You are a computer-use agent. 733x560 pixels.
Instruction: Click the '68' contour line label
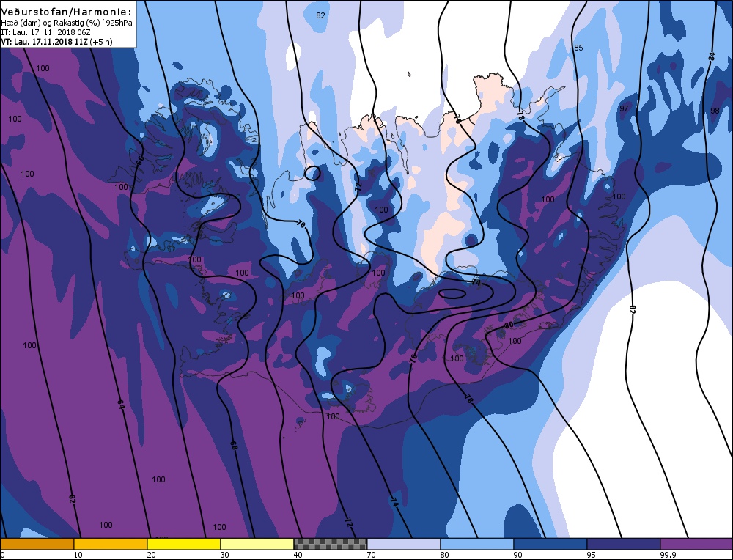point(234,446)
